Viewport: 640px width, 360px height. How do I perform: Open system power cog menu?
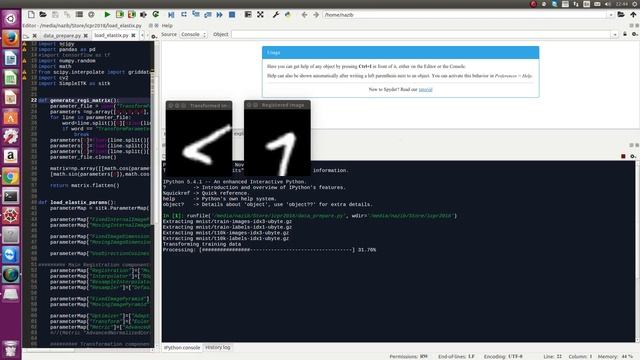635,4
